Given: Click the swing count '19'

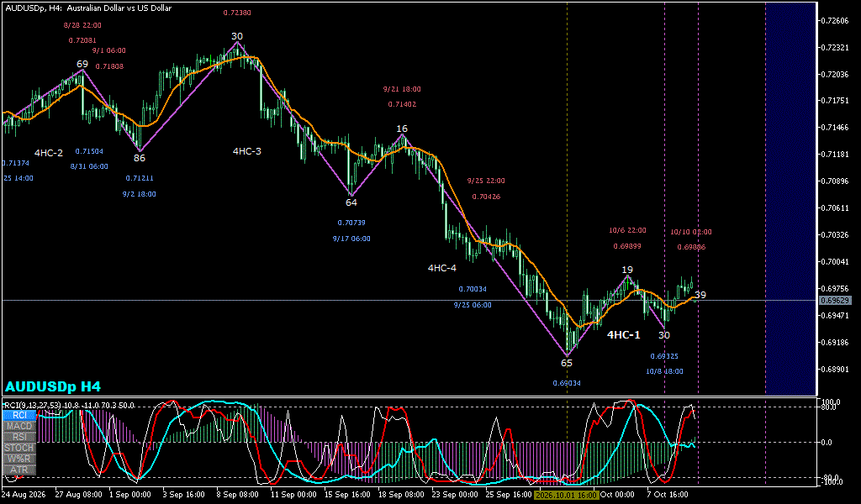Looking at the screenshot, I should pyautogui.click(x=627, y=270).
